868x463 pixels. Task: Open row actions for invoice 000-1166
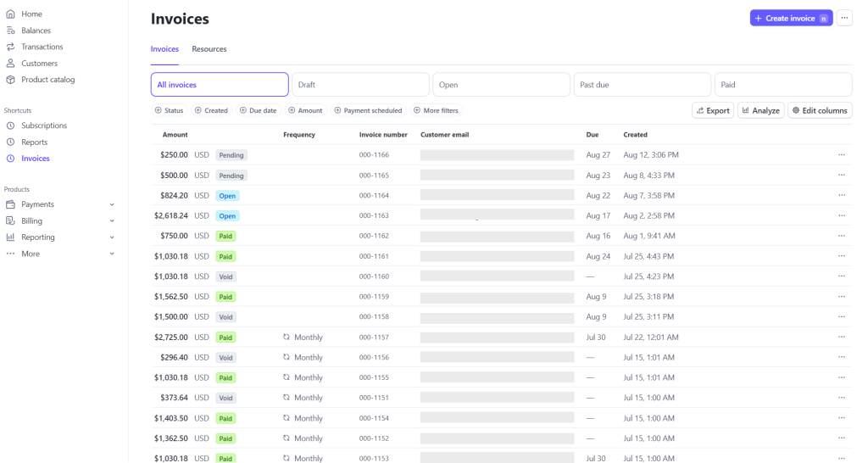pos(841,155)
